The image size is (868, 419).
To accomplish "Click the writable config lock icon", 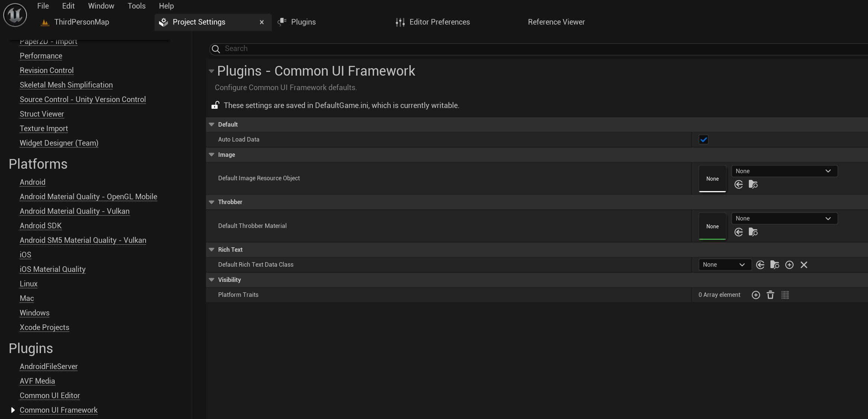I will 215,105.
